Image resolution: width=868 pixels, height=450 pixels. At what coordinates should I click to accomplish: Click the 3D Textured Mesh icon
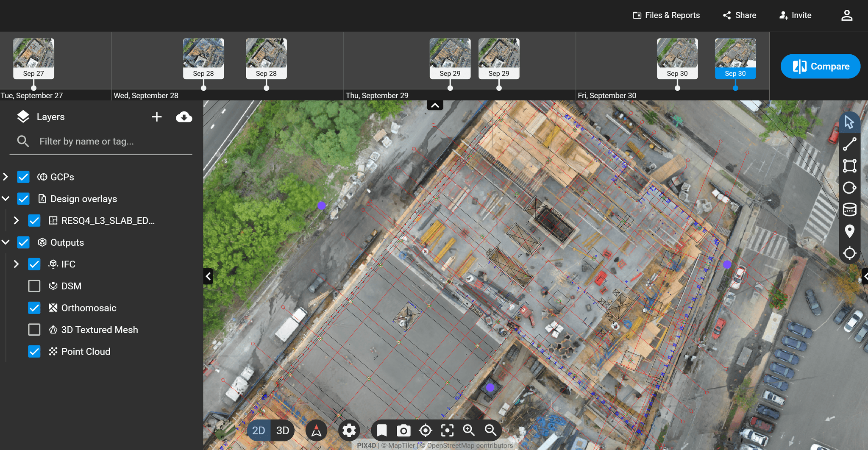(53, 330)
